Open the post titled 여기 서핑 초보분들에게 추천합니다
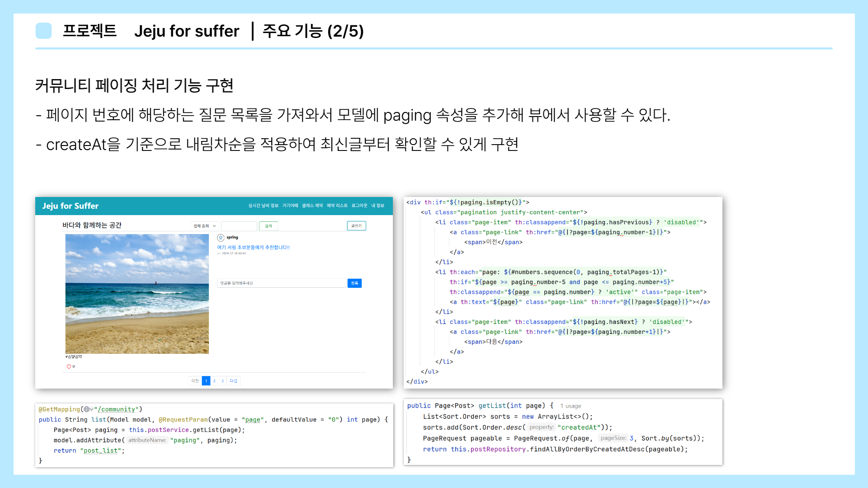The width and height of the screenshot is (868, 488). pyautogui.click(x=253, y=248)
